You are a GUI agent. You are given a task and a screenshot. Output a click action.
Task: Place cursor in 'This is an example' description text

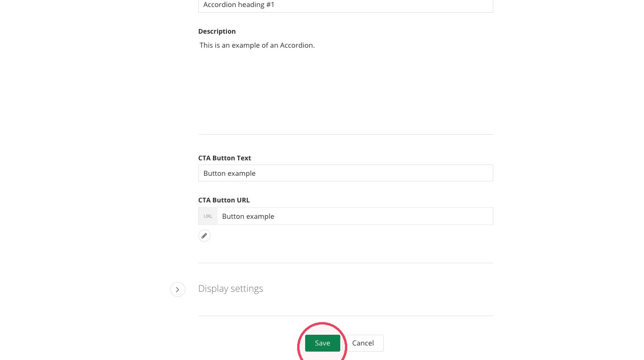(x=233, y=45)
